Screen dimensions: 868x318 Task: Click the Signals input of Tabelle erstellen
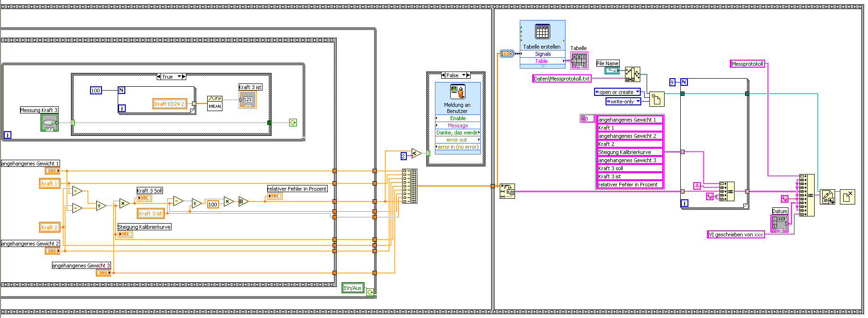(543, 54)
